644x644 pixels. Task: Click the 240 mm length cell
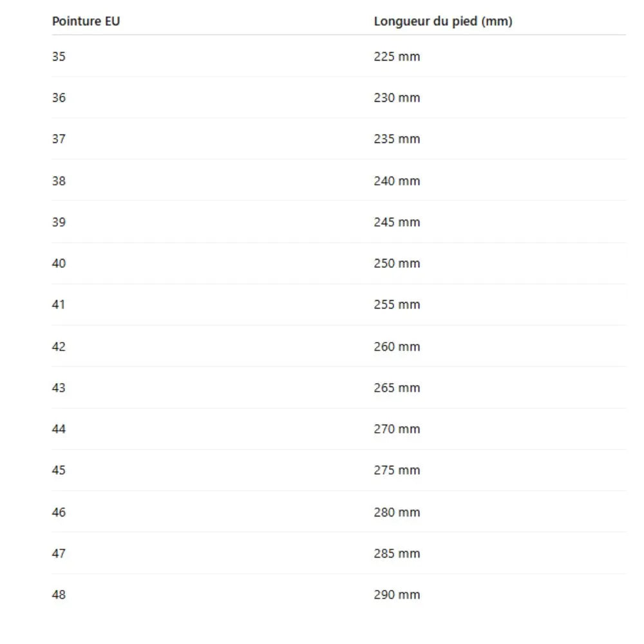tap(397, 181)
